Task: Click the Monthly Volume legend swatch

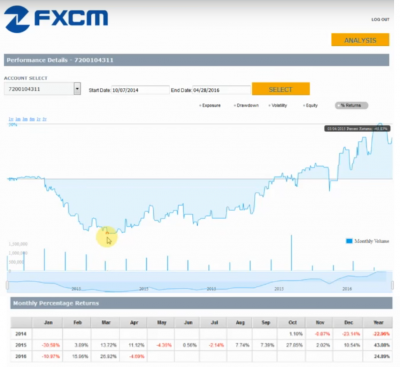Action: pos(349,241)
